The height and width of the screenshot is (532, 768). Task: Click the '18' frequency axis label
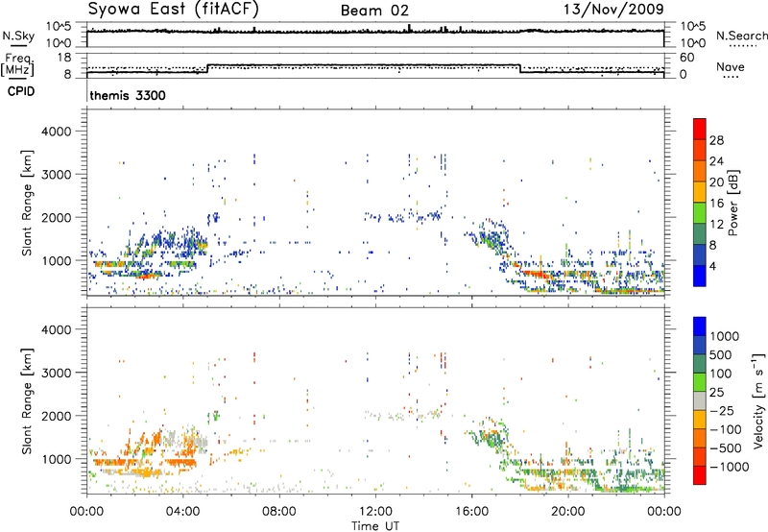click(x=63, y=58)
